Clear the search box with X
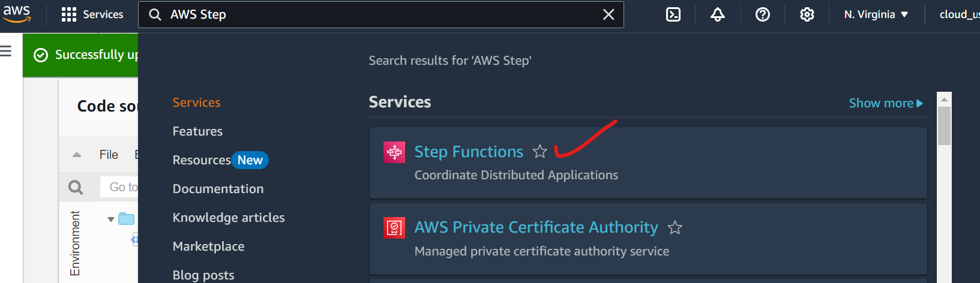Viewport: 980px width, 283px height. pos(608,14)
